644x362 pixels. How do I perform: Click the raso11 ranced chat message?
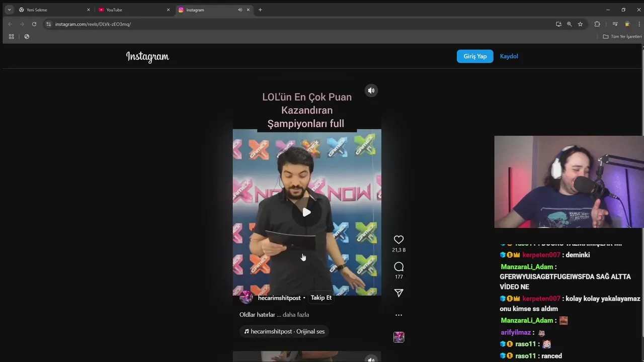tap(531, 356)
